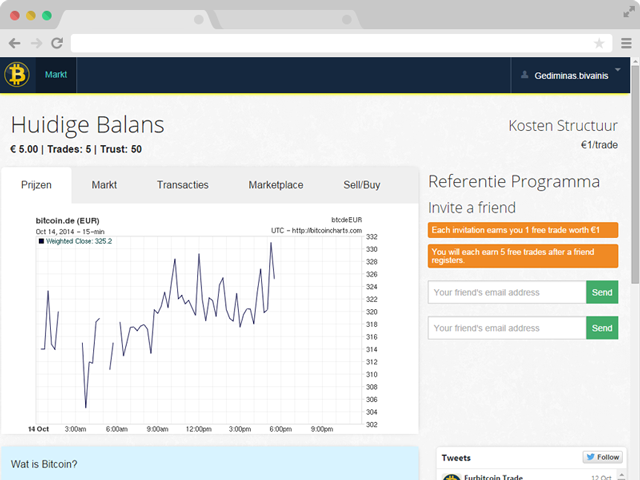This screenshot has height=480, width=640.
Task: Click the first Send button
Action: coord(602,293)
